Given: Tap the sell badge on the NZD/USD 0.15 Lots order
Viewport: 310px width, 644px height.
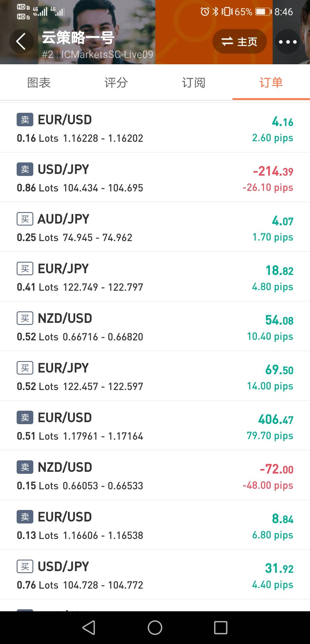Looking at the screenshot, I should (x=25, y=467).
